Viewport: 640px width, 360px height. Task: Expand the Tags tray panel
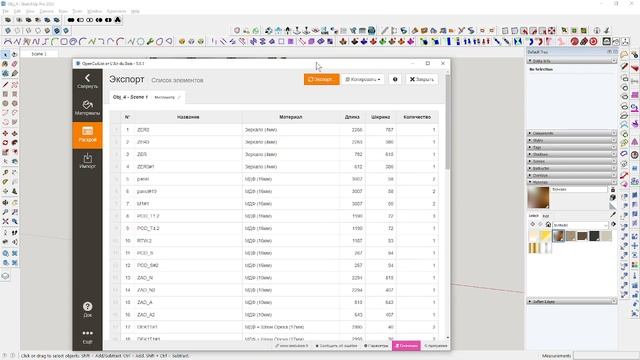click(x=572, y=147)
